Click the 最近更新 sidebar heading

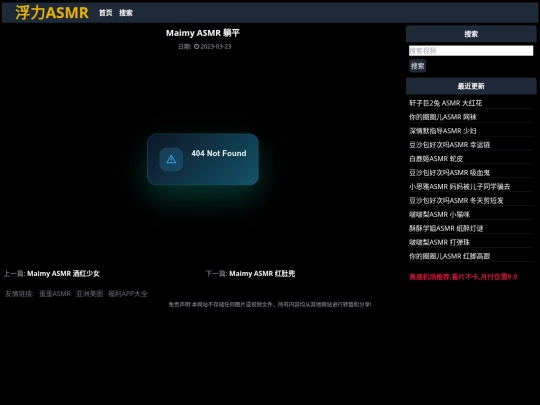point(471,86)
